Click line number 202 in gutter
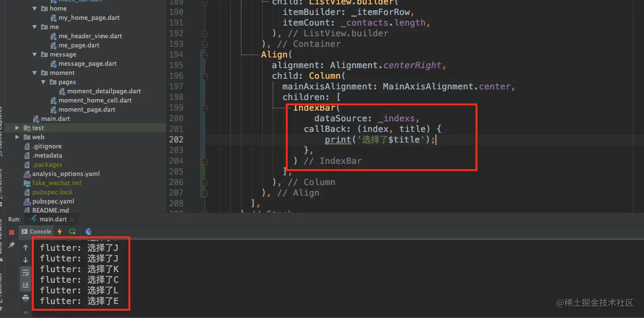The image size is (644, 318). point(176,140)
